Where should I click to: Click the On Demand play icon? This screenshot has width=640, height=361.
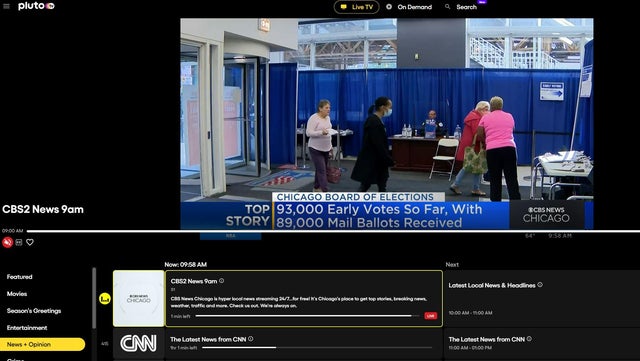coord(389,7)
